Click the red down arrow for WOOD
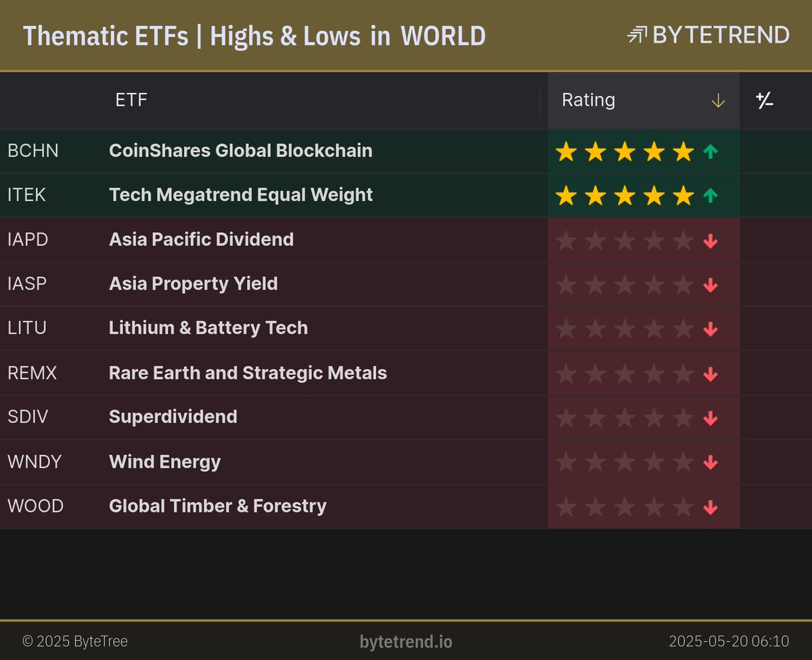The height and width of the screenshot is (660, 812). coord(710,507)
